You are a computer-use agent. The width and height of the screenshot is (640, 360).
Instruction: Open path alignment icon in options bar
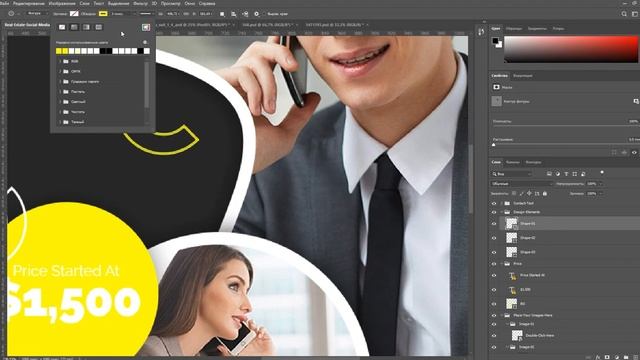tap(233, 14)
